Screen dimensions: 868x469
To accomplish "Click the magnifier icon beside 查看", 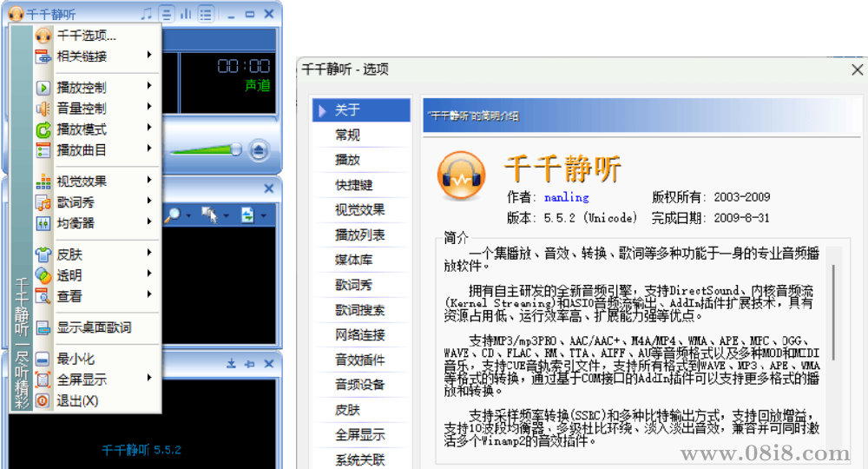I will click(43, 297).
